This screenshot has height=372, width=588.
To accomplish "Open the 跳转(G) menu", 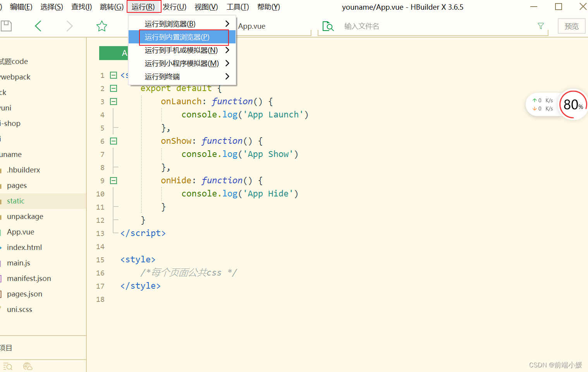I will [x=112, y=7].
